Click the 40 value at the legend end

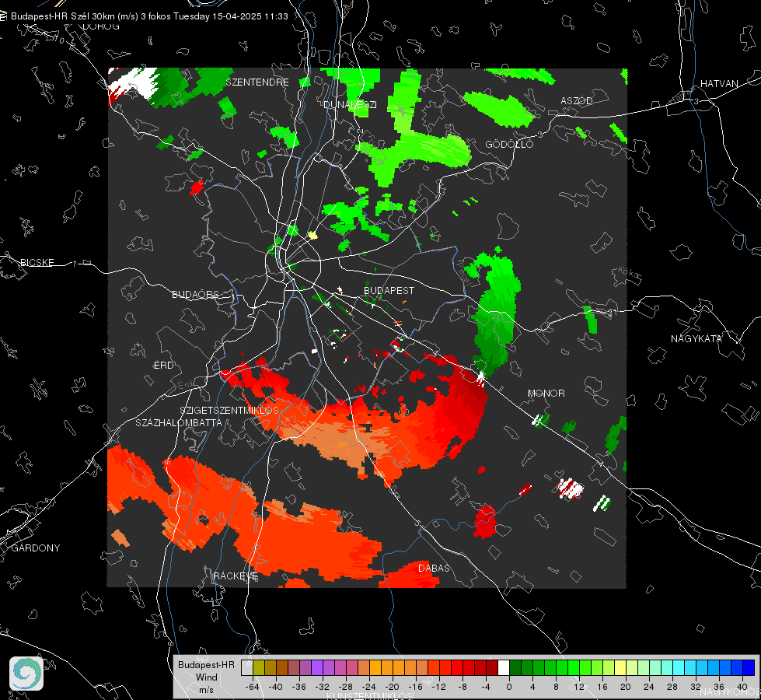(742, 687)
